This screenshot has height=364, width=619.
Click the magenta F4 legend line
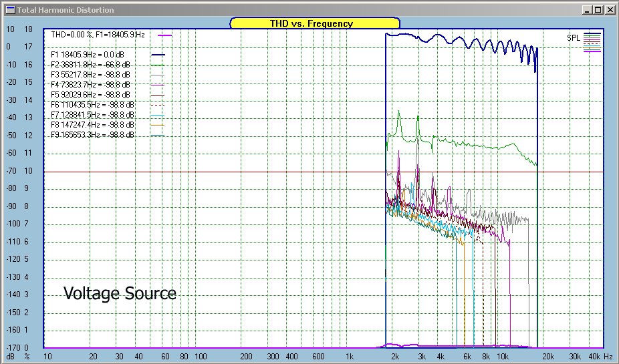(x=158, y=85)
